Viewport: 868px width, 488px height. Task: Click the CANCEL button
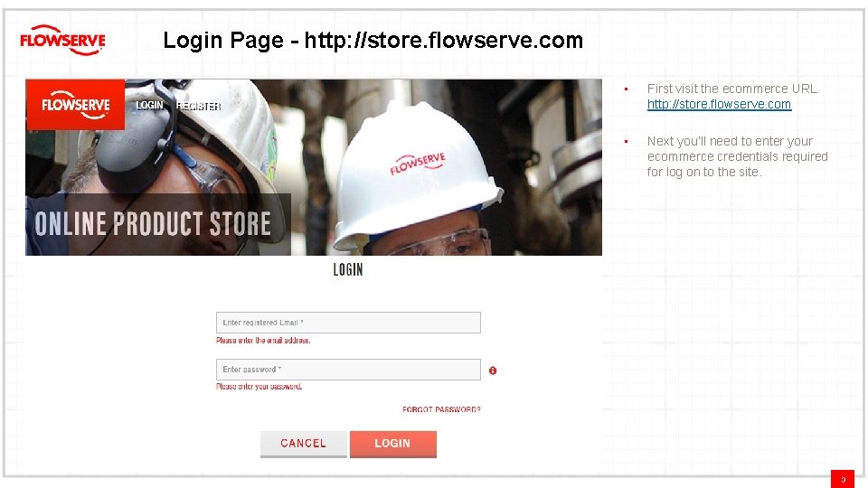pos(304,444)
